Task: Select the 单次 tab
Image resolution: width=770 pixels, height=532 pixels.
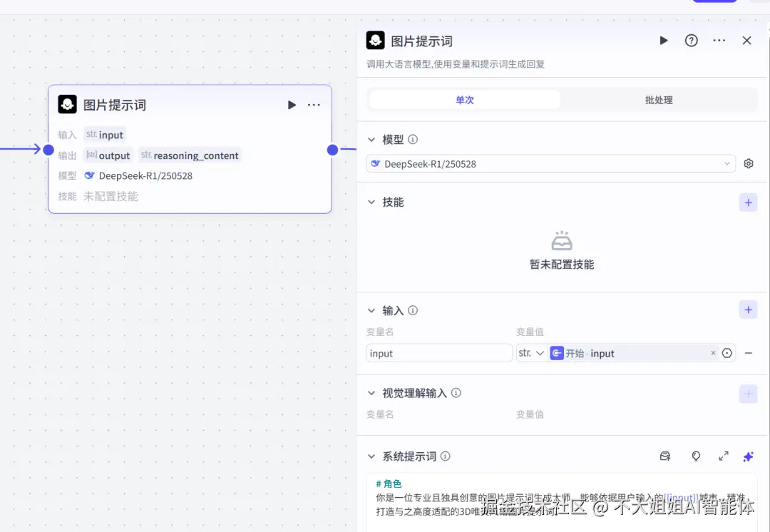Action: pos(464,100)
